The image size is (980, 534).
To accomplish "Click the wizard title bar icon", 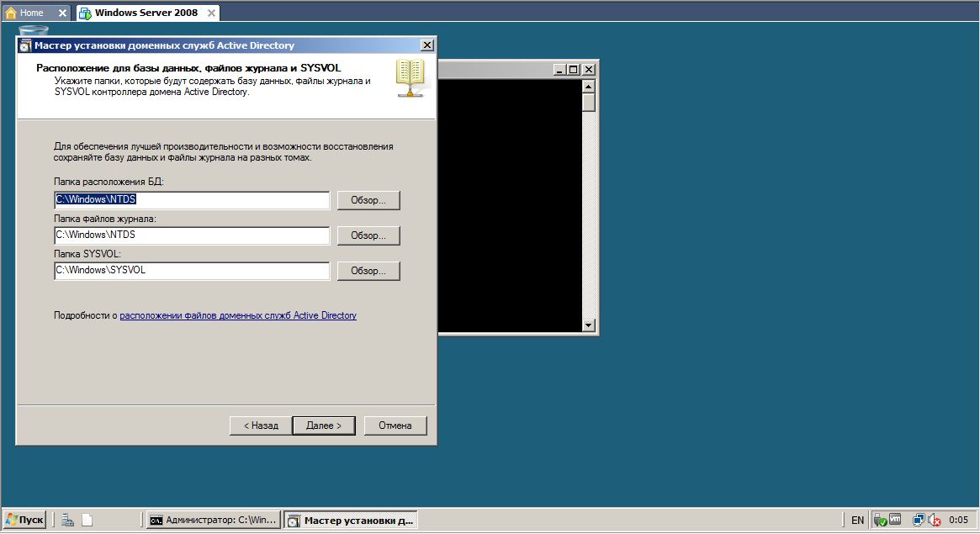I will pos(25,45).
